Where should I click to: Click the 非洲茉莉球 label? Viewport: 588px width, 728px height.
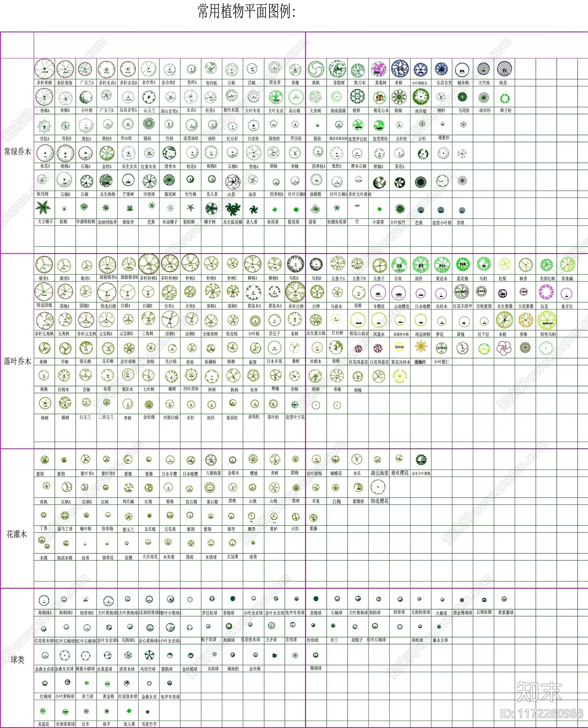(65, 724)
